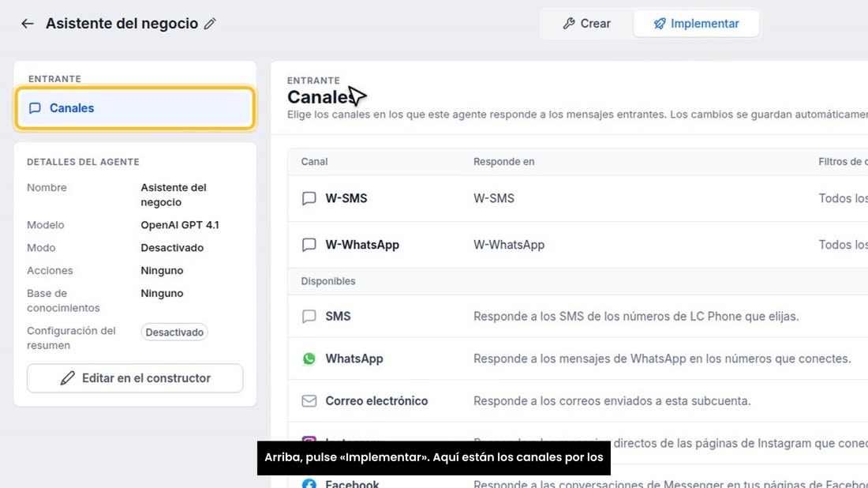The height and width of the screenshot is (488, 868).
Task: Click the SMS description about LC Phone
Action: click(636, 317)
